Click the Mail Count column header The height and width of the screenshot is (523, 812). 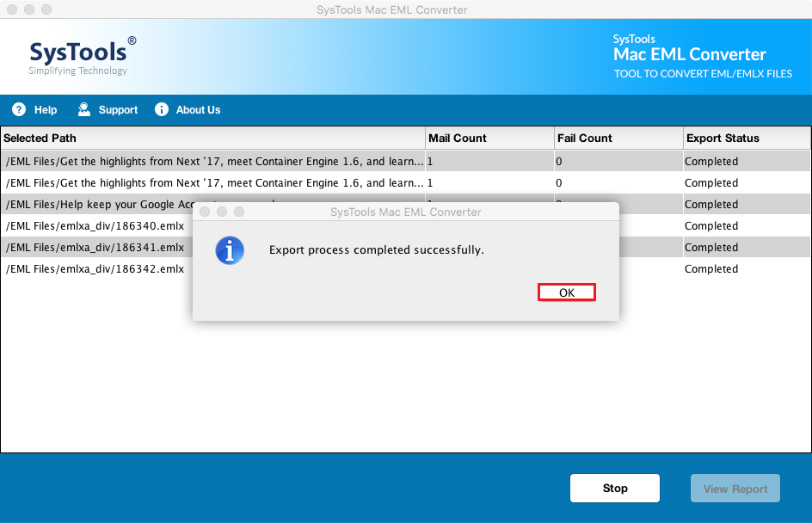490,138
